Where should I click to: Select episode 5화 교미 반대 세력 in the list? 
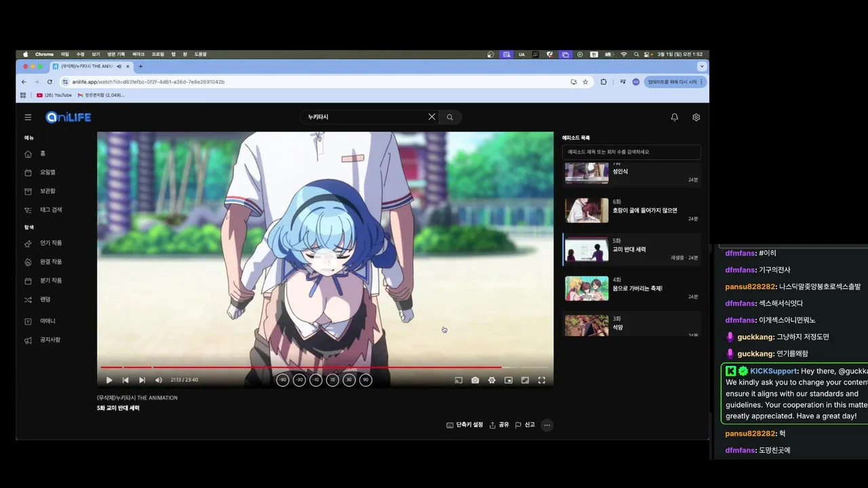pos(631,249)
